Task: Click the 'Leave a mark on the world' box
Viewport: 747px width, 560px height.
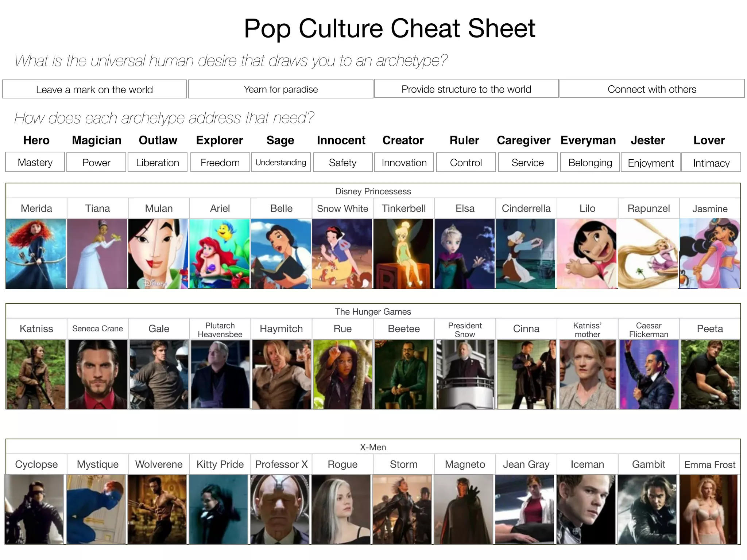Action: tap(94, 89)
